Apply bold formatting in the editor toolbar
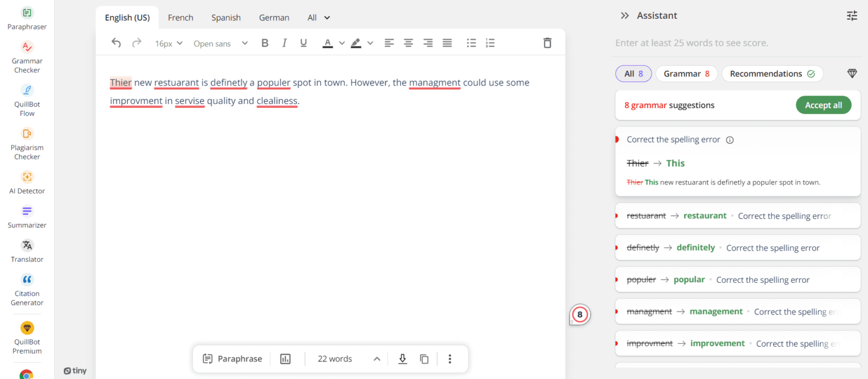868x379 pixels. click(x=264, y=42)
